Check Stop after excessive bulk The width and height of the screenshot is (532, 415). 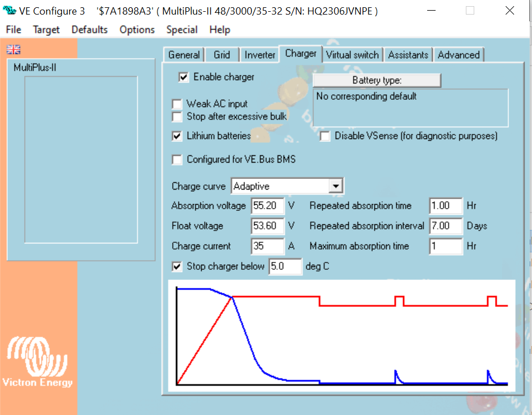pyautogui.click(x=177, y=117)
